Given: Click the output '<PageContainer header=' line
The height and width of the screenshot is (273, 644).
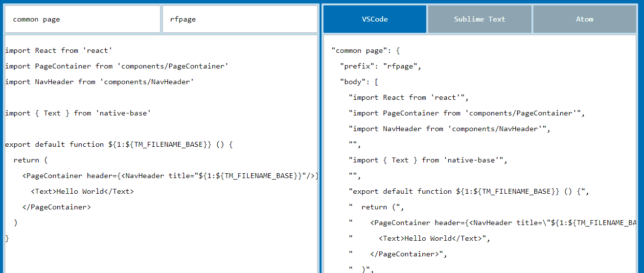Looking at the screenshot, I should tap(492, 223).
